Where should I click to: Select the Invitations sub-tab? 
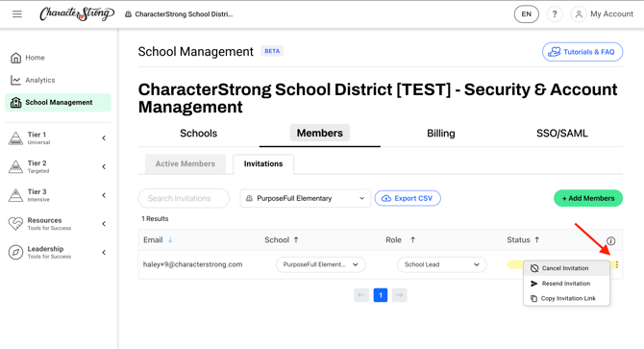click(263, 163)
